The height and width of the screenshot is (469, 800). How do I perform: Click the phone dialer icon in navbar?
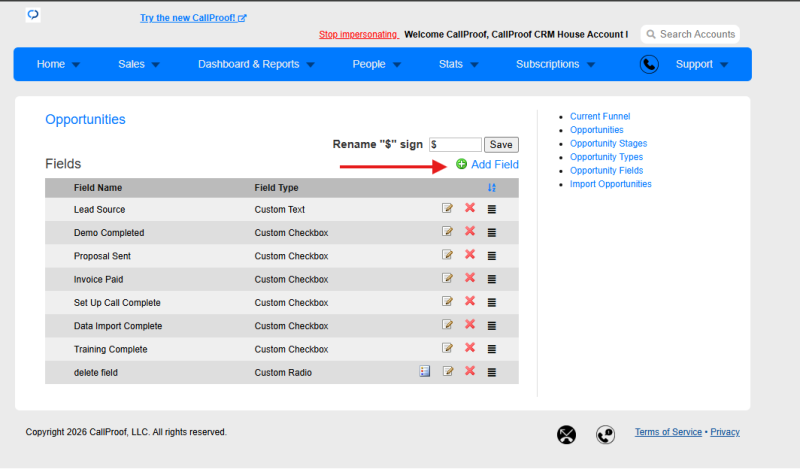[x=649, y=64]
